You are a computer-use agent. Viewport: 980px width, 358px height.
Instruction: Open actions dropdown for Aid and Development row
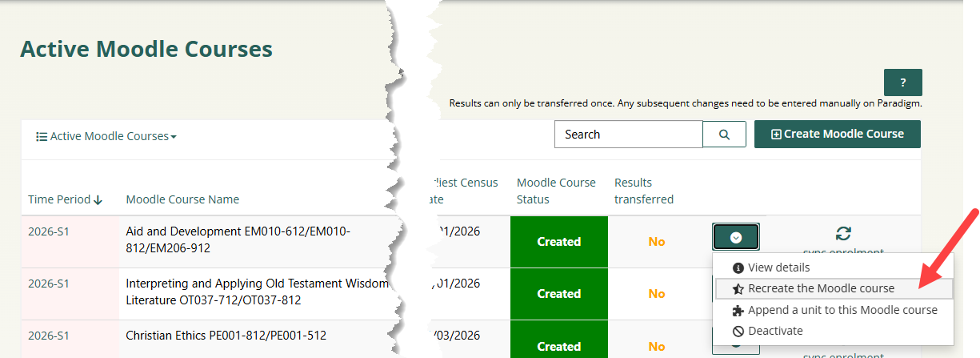tap(736, 237)
